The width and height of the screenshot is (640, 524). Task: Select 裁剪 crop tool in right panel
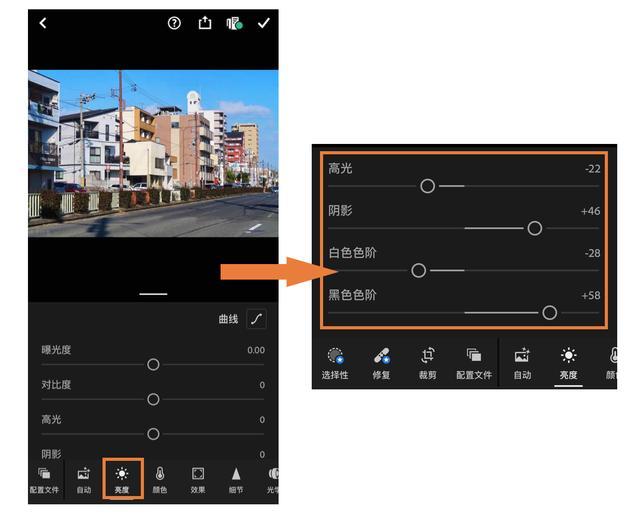427,363
